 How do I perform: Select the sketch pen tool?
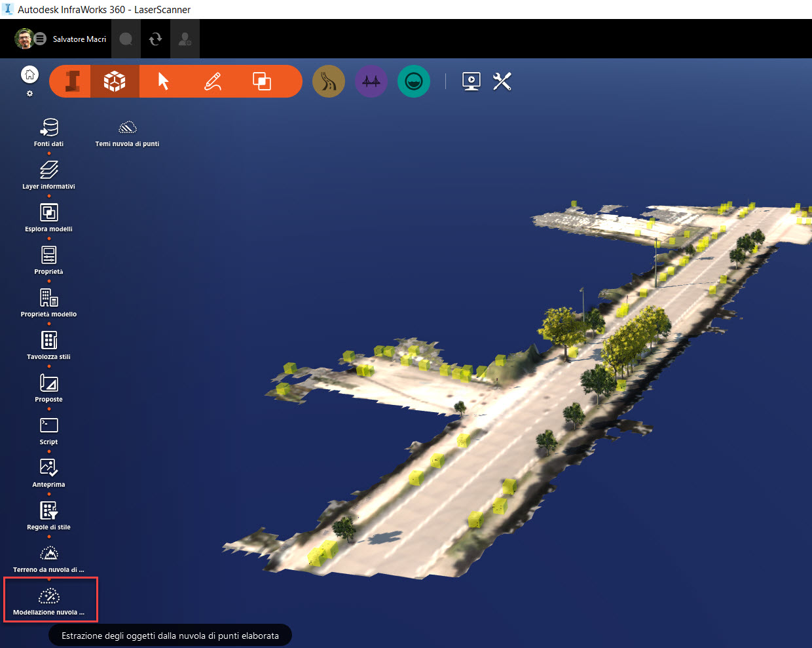pos(212,81)
